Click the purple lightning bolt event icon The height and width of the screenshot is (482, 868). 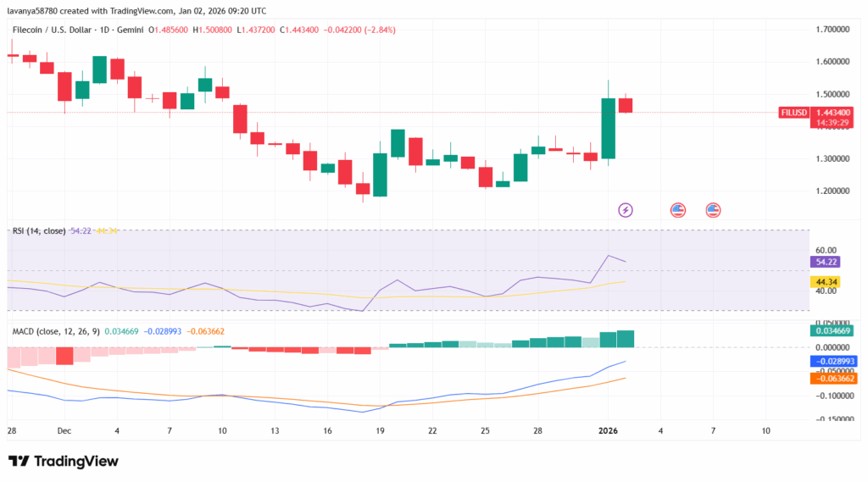pos(626,209)
